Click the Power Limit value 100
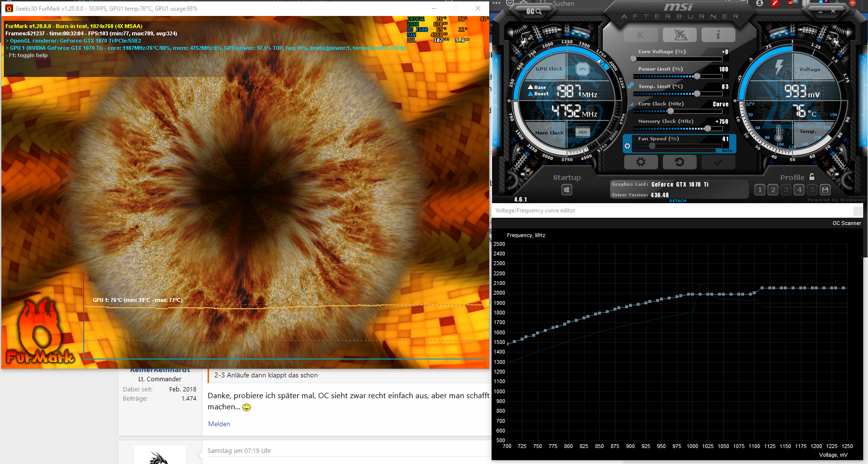 tap(724, 69)
